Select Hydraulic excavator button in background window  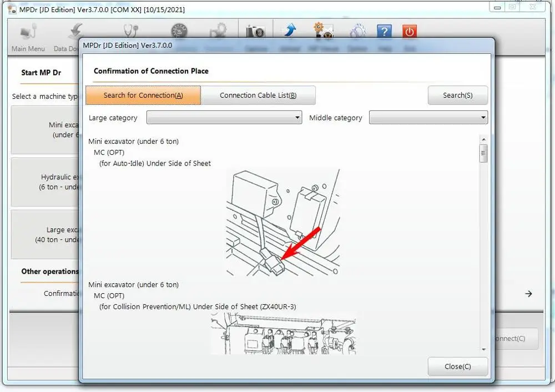point(45,182)
